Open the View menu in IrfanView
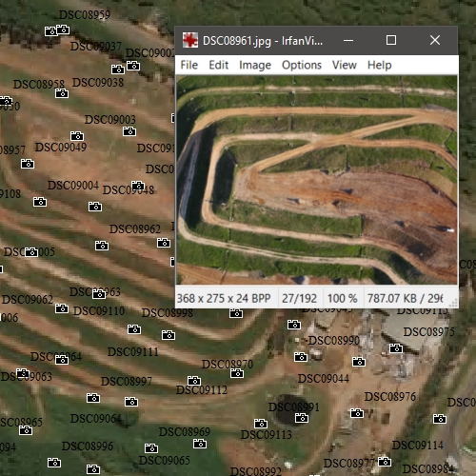The image size is (476, 476). click(345, 65)
